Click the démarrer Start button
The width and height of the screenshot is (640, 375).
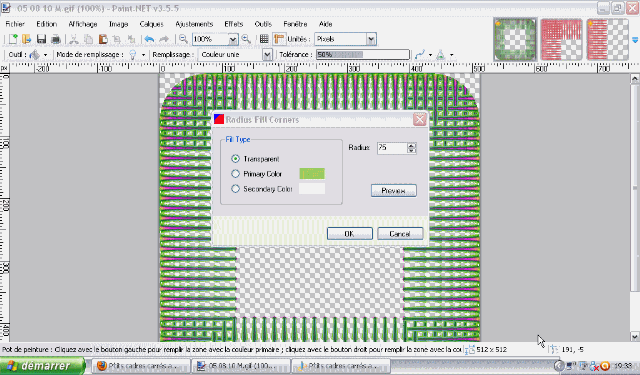click(42, 366)
